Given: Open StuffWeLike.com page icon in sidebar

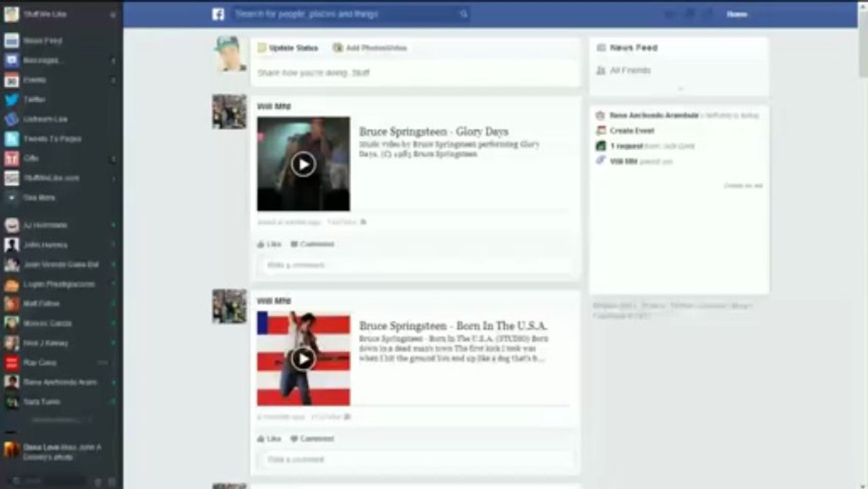Looking at the screenshot, I should 11,179.
